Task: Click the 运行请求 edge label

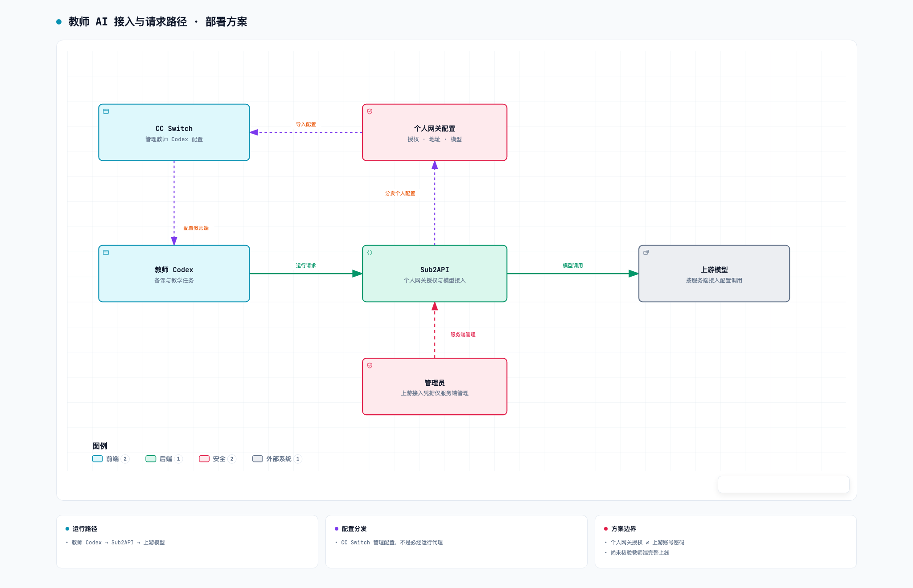Action: (x=306, y=265)
